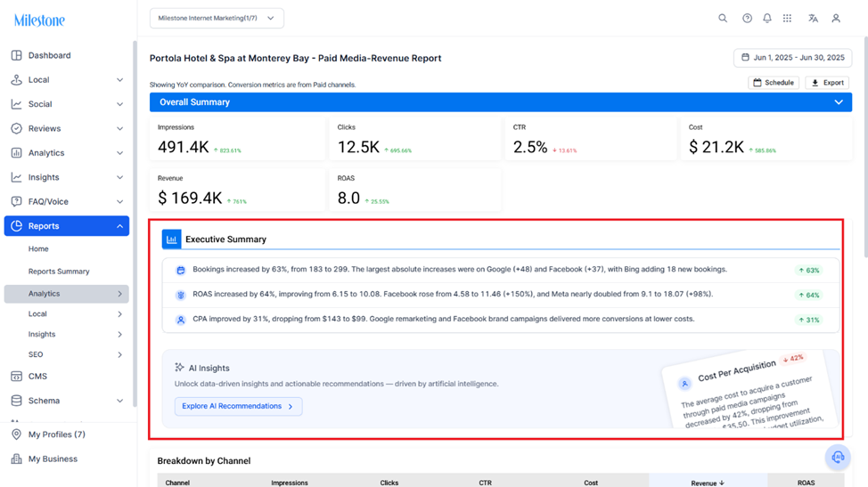Click the page vertical scrollbar
This screenshot has height=487, width=868.
(x=866, y=147)
